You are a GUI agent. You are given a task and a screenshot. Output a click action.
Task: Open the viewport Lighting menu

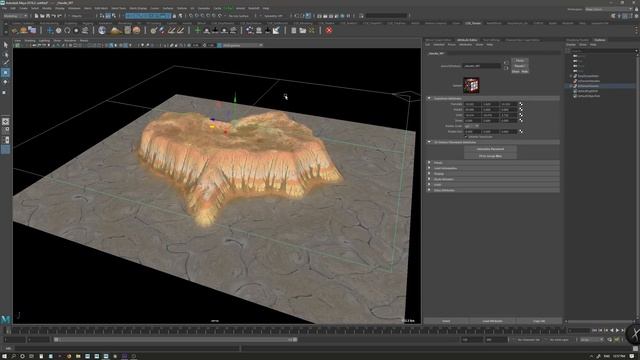tap(44, 41)
